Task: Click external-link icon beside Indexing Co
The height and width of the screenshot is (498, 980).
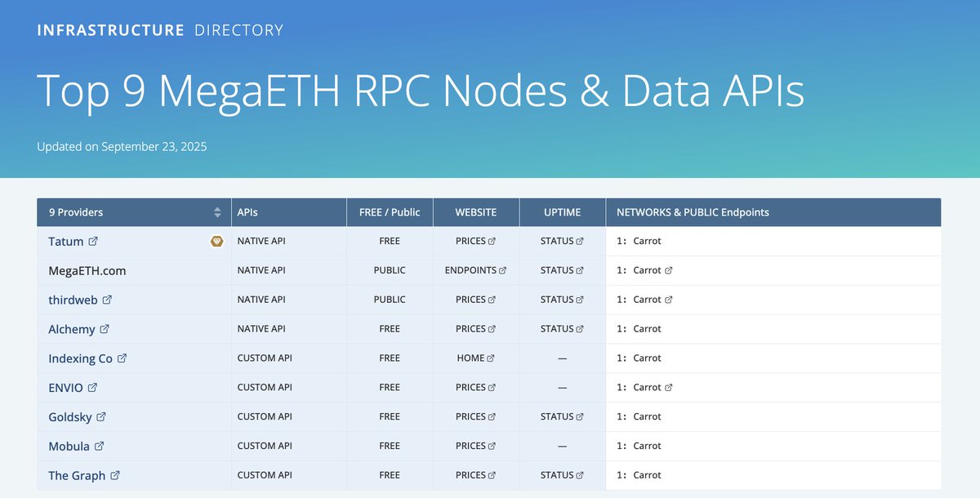Action: [x=122, y=358]
